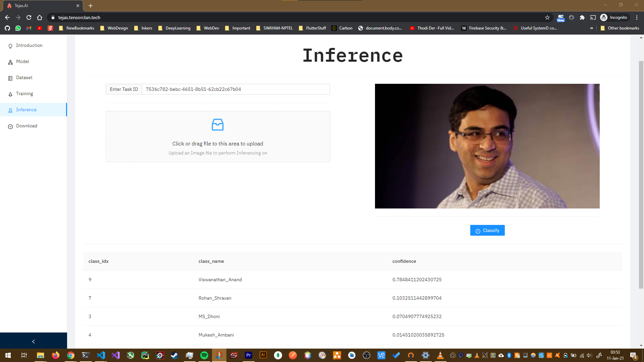Image resolution: width=644 pixels, height=362 pixels.
Task: Click the Enter Task ID field
Action: (235, 89)
